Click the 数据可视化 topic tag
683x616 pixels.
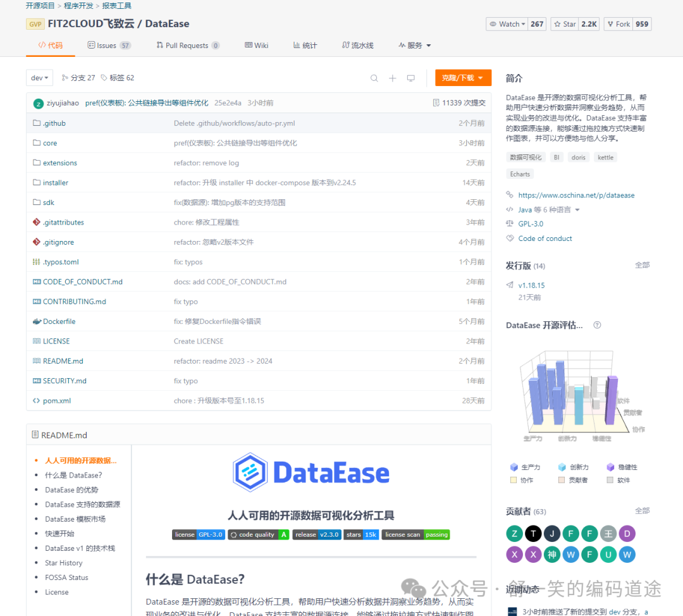coord(526,157)
